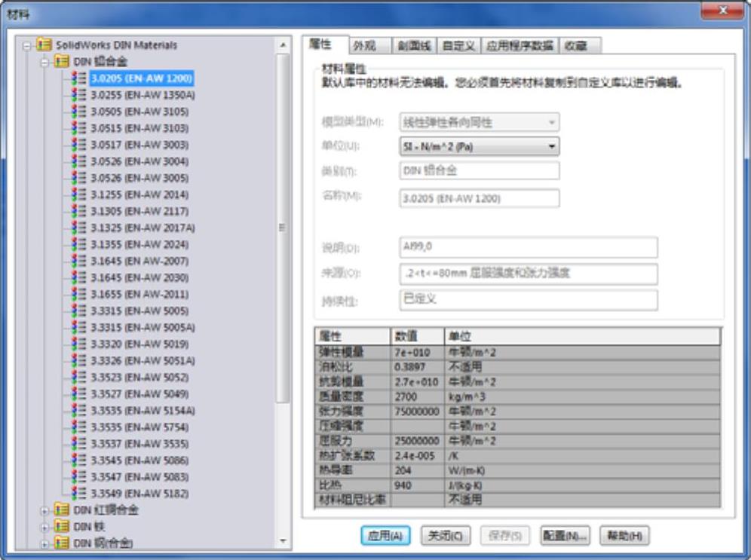Click material icon beside 3.3320 (EN-AW 5019)
This screenshot has width=751, height=560.
[x=79, y=344]
